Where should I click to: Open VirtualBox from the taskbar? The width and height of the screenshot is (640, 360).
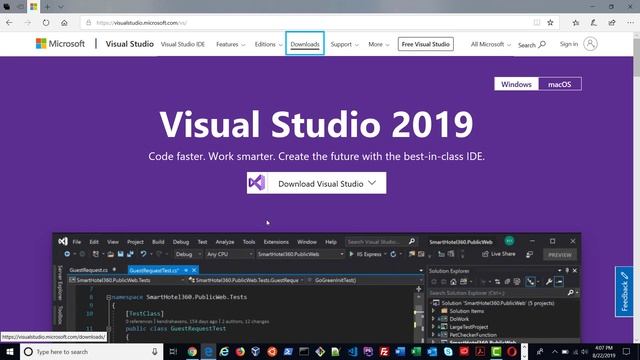pos(256,351)
